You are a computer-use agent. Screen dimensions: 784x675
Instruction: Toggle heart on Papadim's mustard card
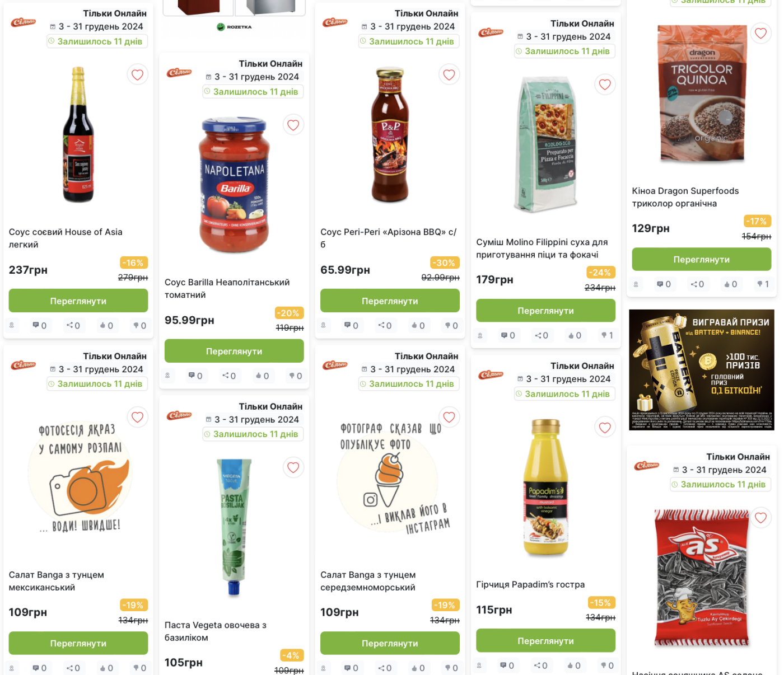click(605, 428)
